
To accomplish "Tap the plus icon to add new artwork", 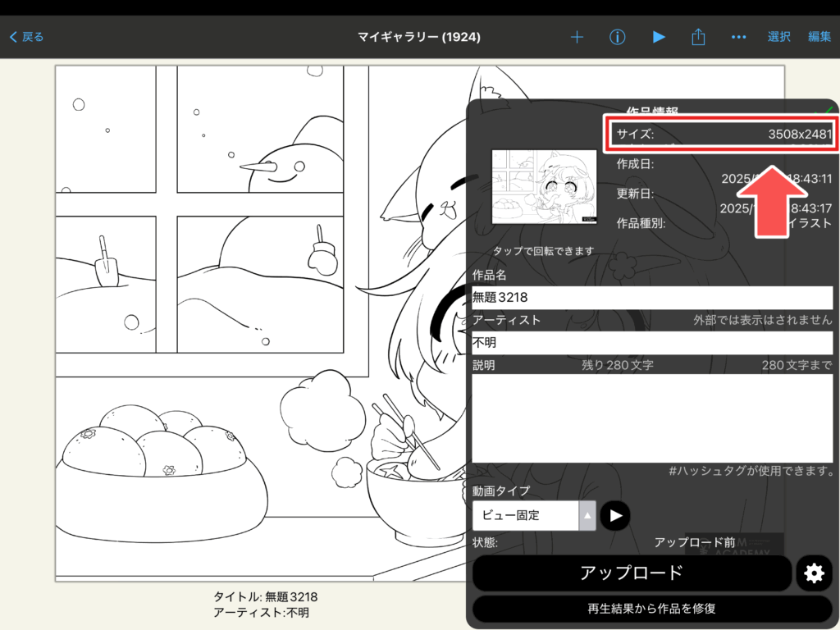I will click(x=577, y=37).
